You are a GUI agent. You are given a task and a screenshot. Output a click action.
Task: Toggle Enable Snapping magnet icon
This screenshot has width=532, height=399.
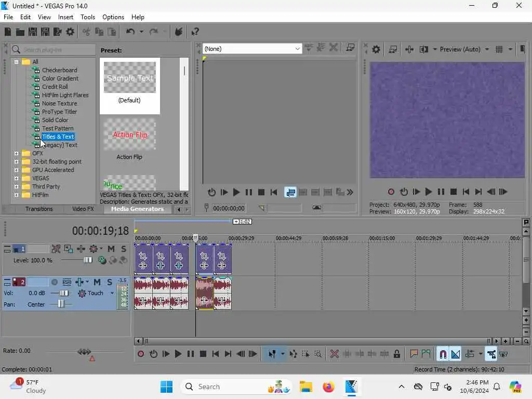pyautogui.click(x=443, y=354)
